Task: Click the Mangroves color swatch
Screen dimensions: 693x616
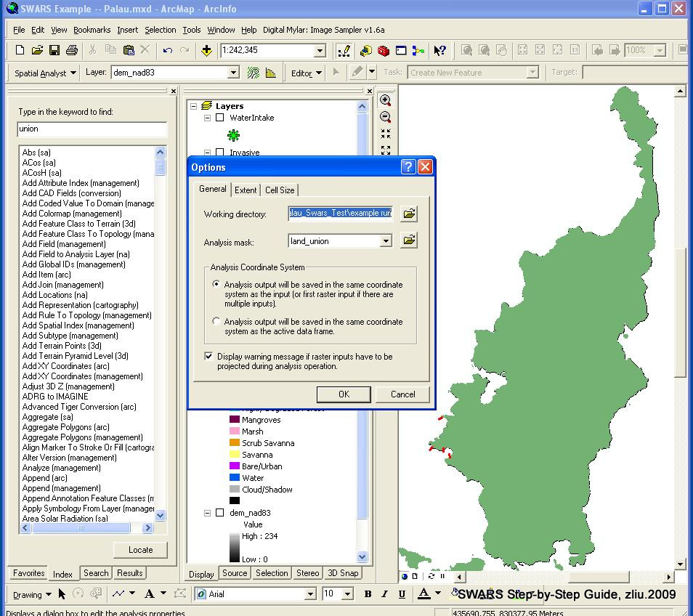Action: (235, 419)
